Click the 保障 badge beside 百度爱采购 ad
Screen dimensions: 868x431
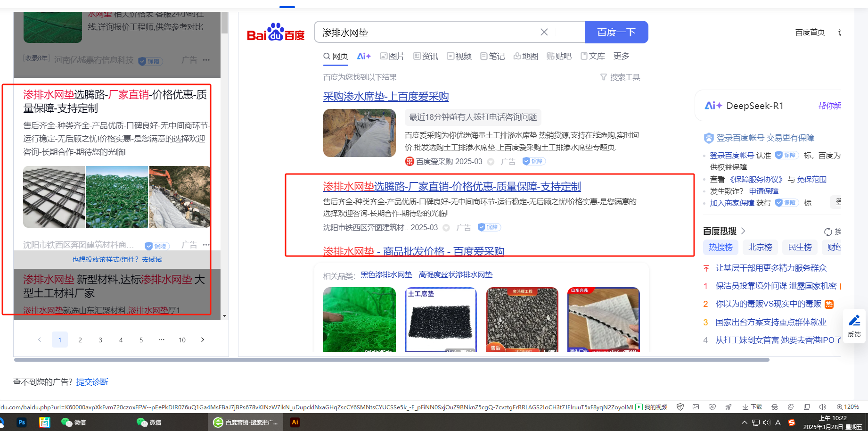(533, 161)
